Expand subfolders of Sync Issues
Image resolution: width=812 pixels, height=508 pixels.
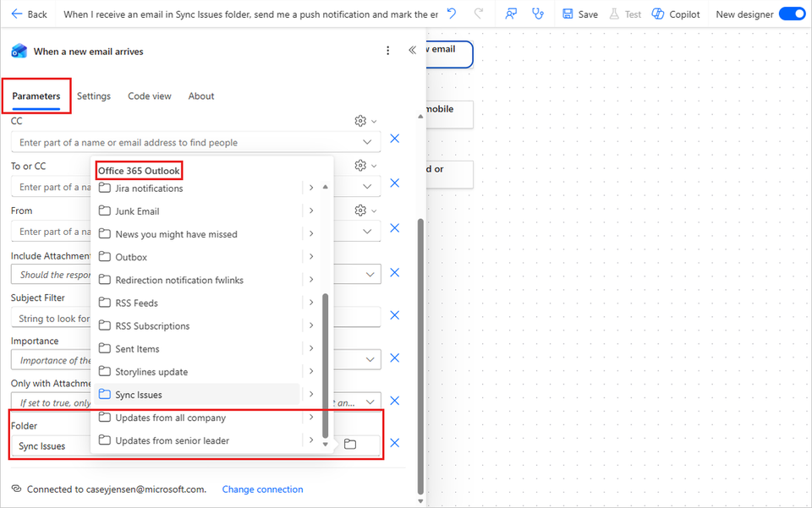tap(311, 394)
